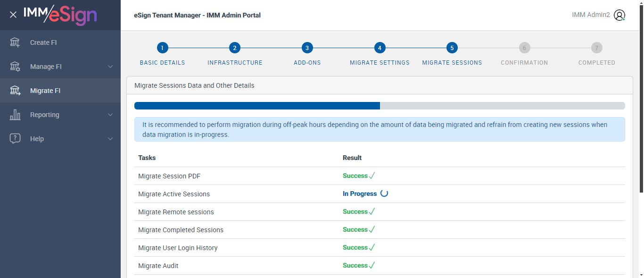
Task: Click the Manage FI bank gear icon
Action: tap(15, 67)
